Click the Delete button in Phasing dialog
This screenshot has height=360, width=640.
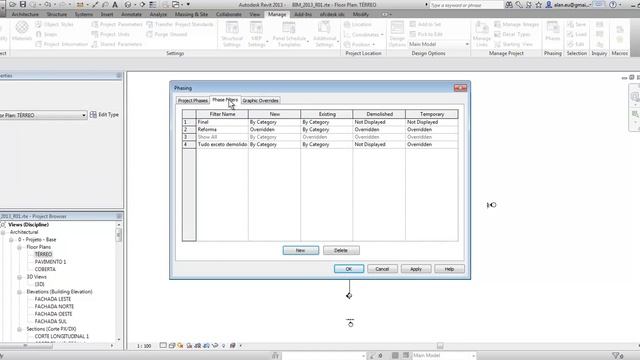(341, 250)
